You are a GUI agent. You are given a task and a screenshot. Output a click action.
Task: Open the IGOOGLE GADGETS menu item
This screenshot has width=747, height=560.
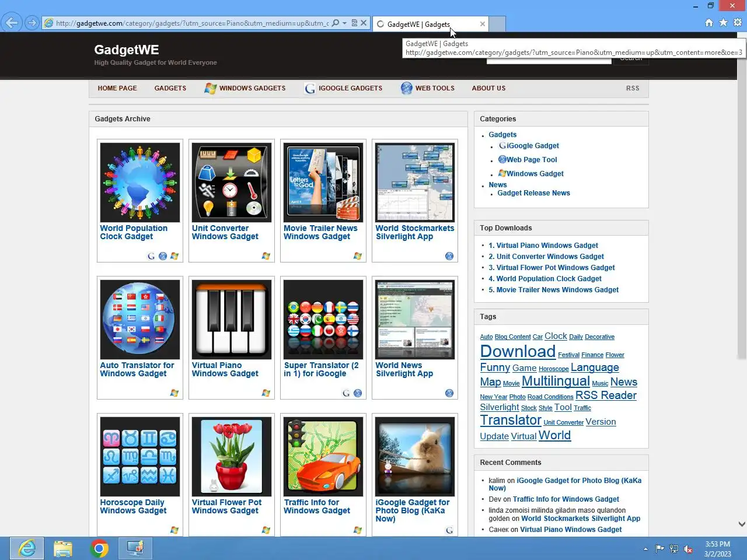click(344, 88)
